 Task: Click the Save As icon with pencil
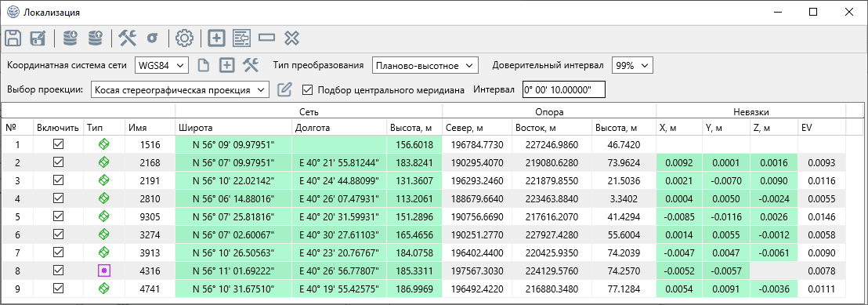(x=38, y=38)
